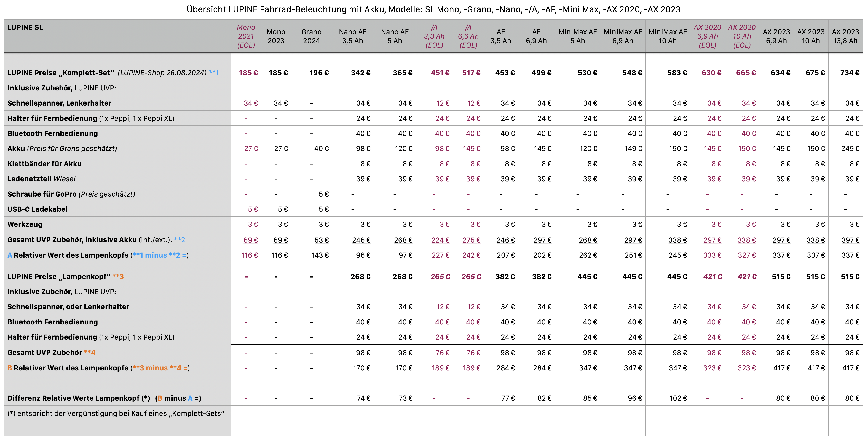Select the Werkzeug row label
This screenshot has width=868, height=436.
point(25,224)
